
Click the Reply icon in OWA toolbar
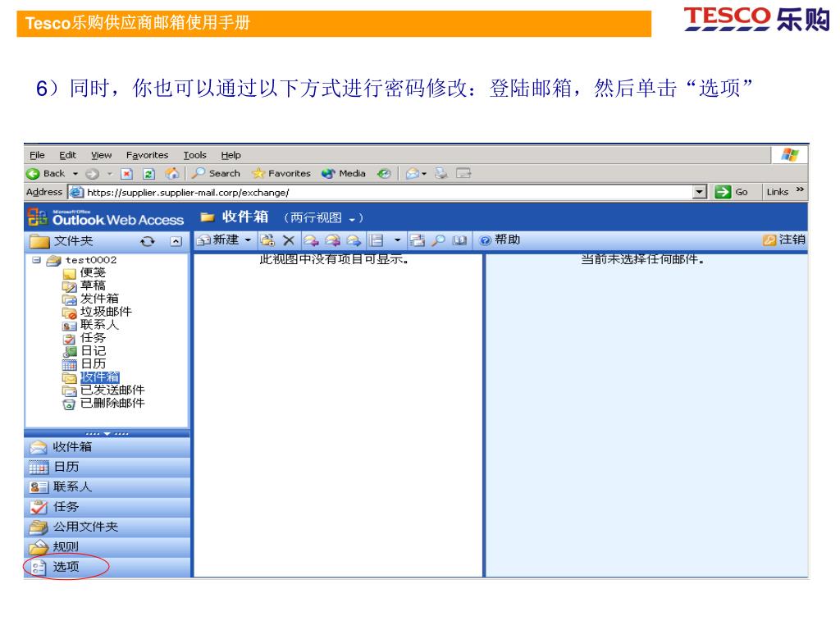click(311, 240)
